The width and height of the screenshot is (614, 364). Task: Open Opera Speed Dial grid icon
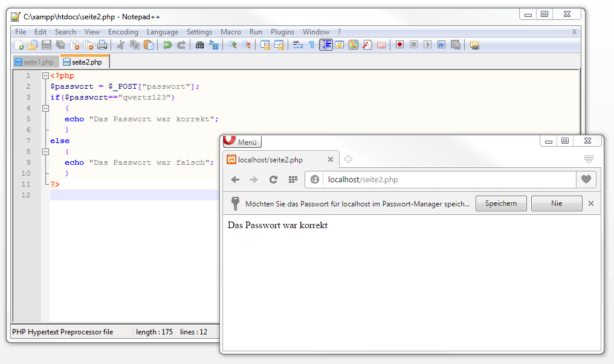(293, 179)
